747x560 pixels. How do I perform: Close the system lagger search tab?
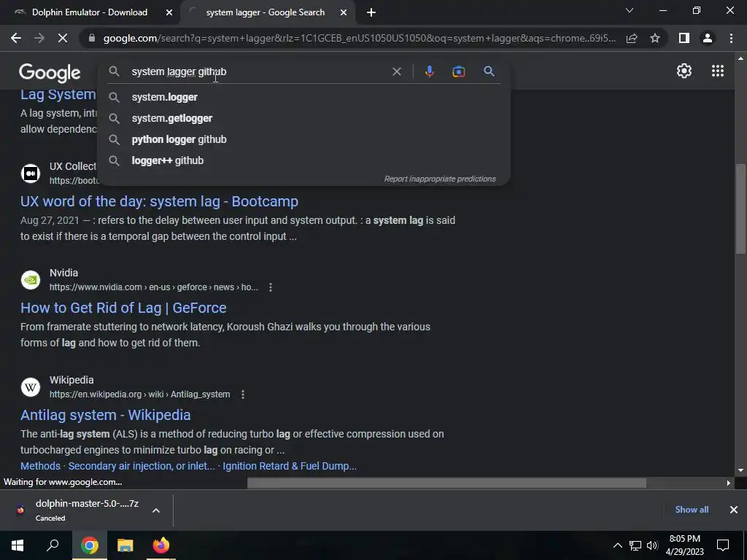[x=344, y=12]
